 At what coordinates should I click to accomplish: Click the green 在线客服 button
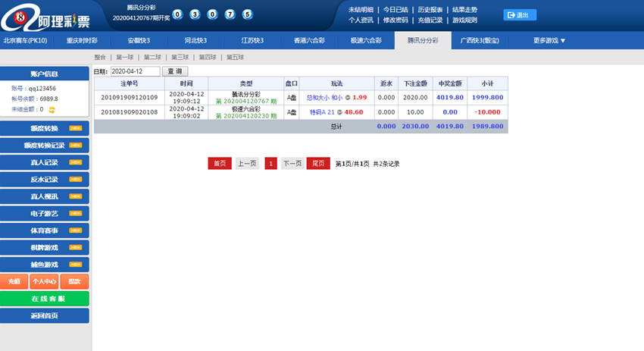(x=45, y=299)
